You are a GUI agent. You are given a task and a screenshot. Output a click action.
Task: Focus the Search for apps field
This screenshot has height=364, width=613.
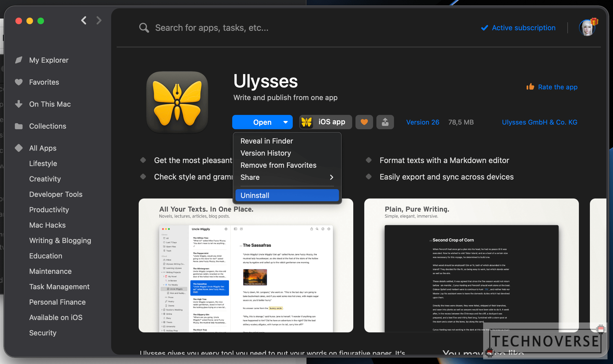click(x=212, y=28)
